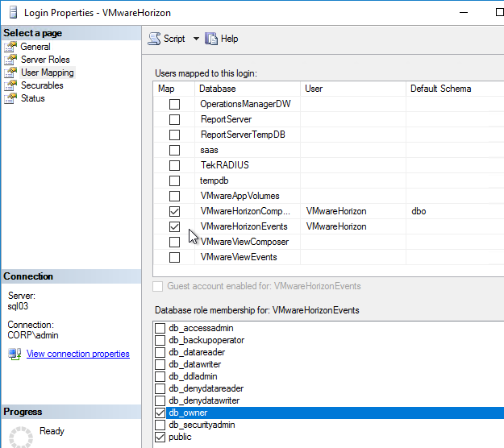The image size is (504, 448).
Task: Click the User Mapping page icon
Action: point(10,73)
